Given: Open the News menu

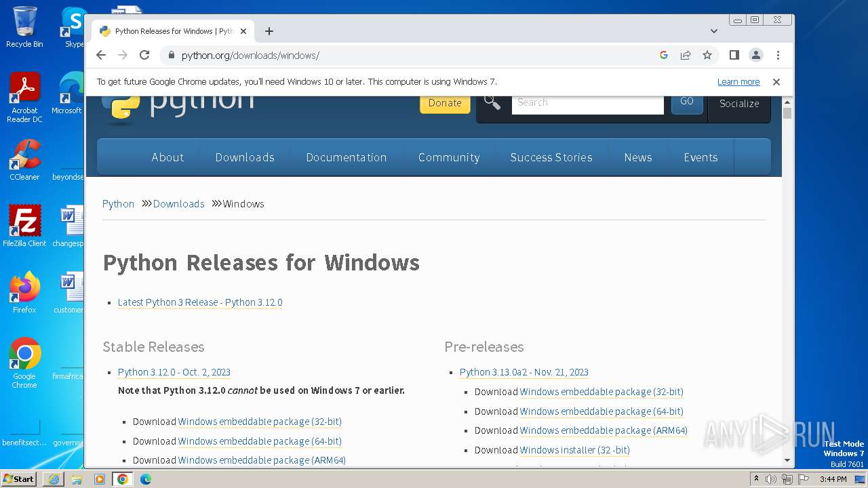Looking at the screenshot, I should (x=638, y=157).
